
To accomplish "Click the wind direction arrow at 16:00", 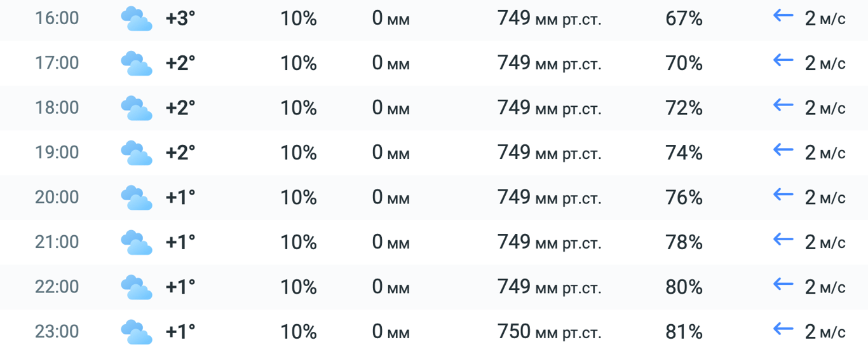I will coord(783,16).
